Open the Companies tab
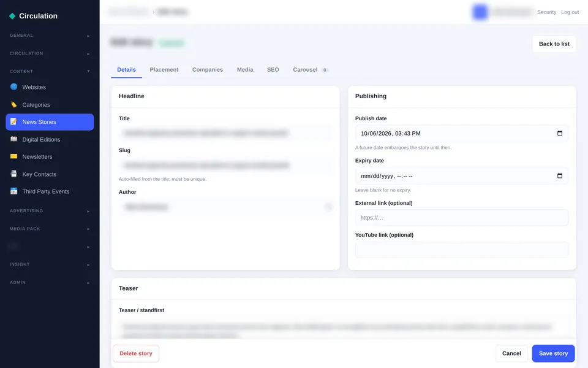 tap(208, 70)
